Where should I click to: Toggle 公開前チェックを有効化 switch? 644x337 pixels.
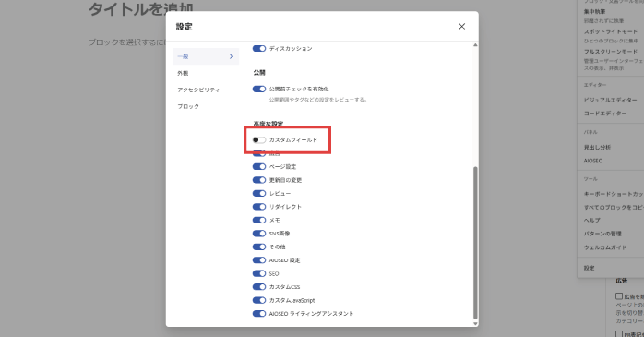coord(259,89)
